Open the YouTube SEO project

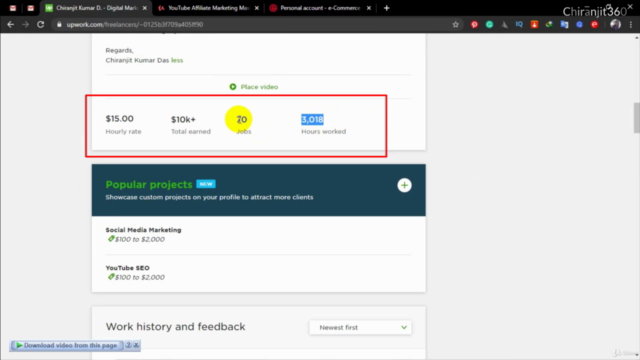click(127, 268)
